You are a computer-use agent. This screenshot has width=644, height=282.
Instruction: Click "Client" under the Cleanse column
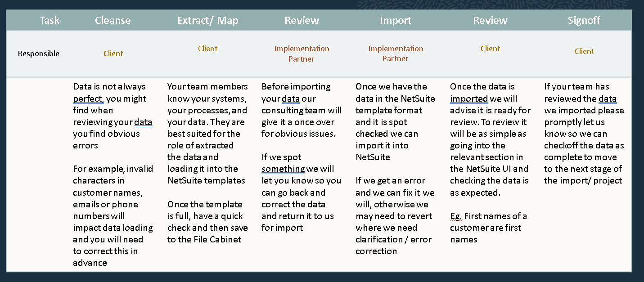[x=113, y=54]
